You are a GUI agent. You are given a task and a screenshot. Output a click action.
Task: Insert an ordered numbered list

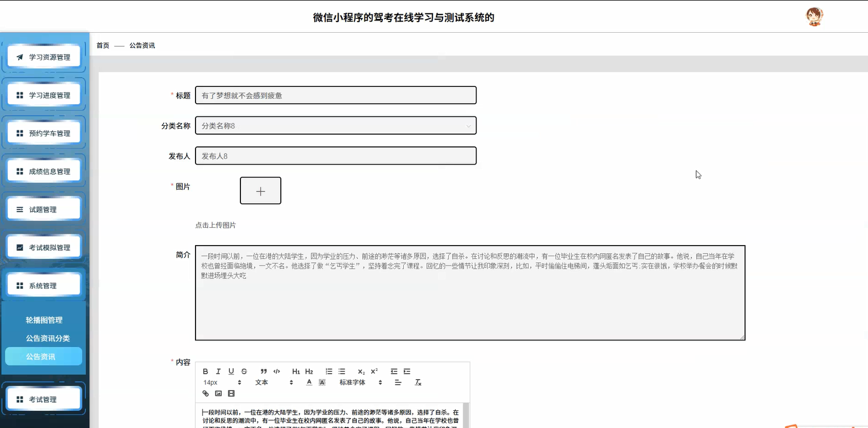tap(329, 371)
